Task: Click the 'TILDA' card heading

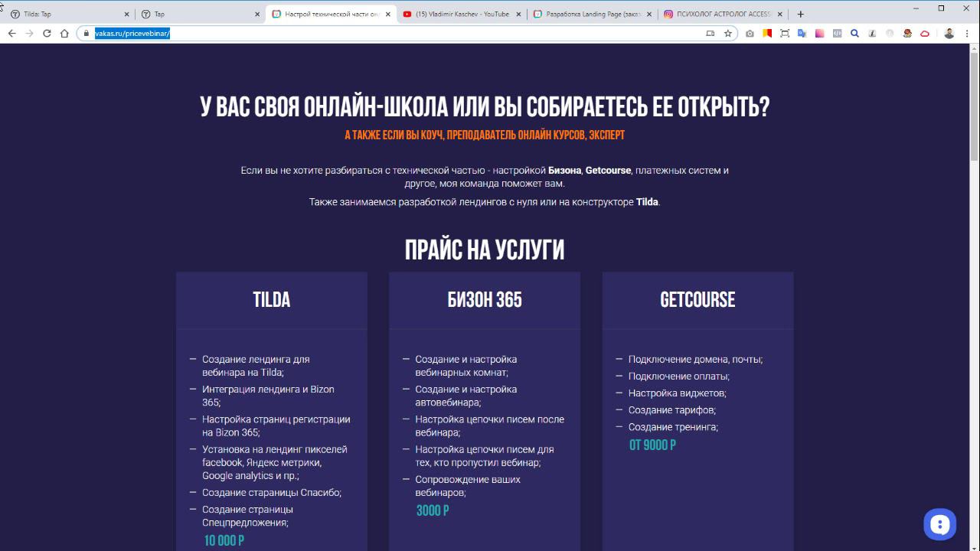Action: click(272, 300)
